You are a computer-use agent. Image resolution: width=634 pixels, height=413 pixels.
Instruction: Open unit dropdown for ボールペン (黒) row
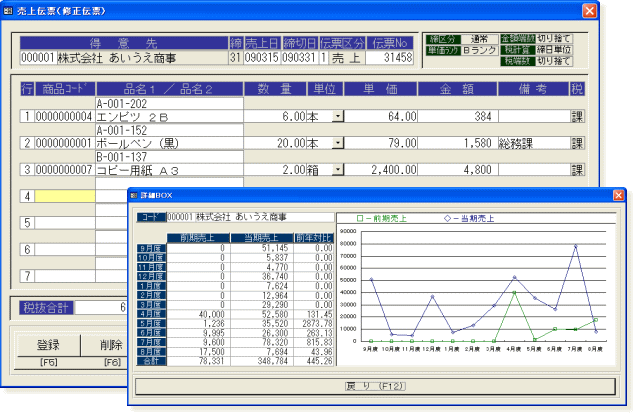click(x=338, y=143)
